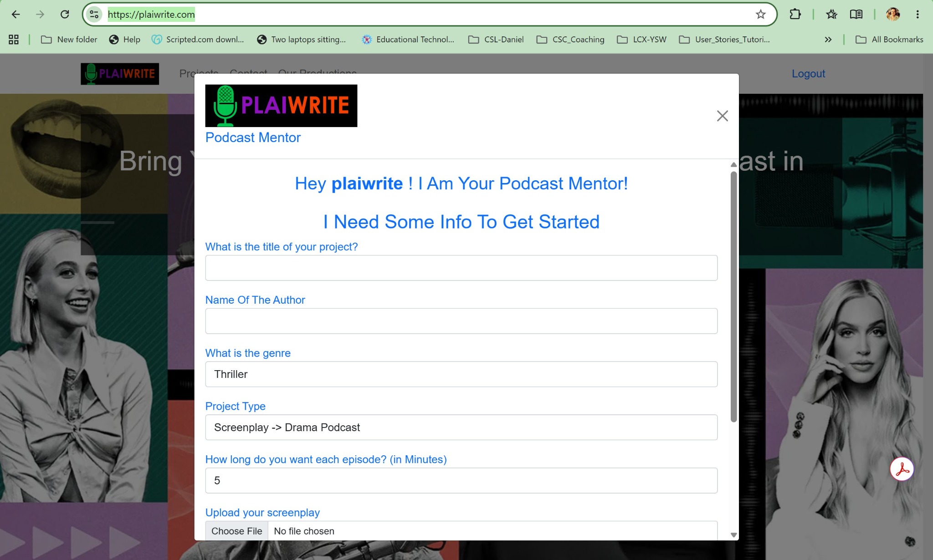Open Two laptops sitting bookmark
Viewport: 933px width, 560px height.
pyautogui.click(x=302, y=40)
